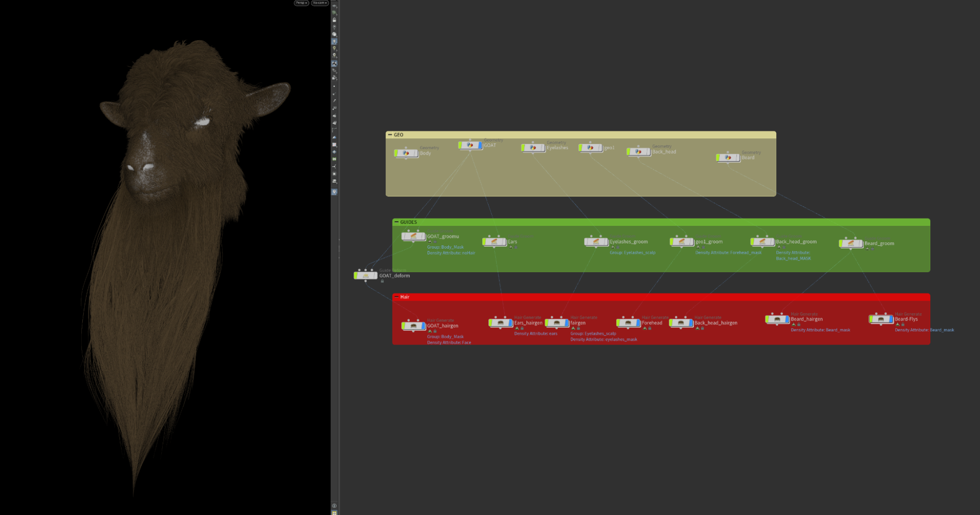Click the Ears_hairgen node icon
980x515 pixels.
point(501,323)
